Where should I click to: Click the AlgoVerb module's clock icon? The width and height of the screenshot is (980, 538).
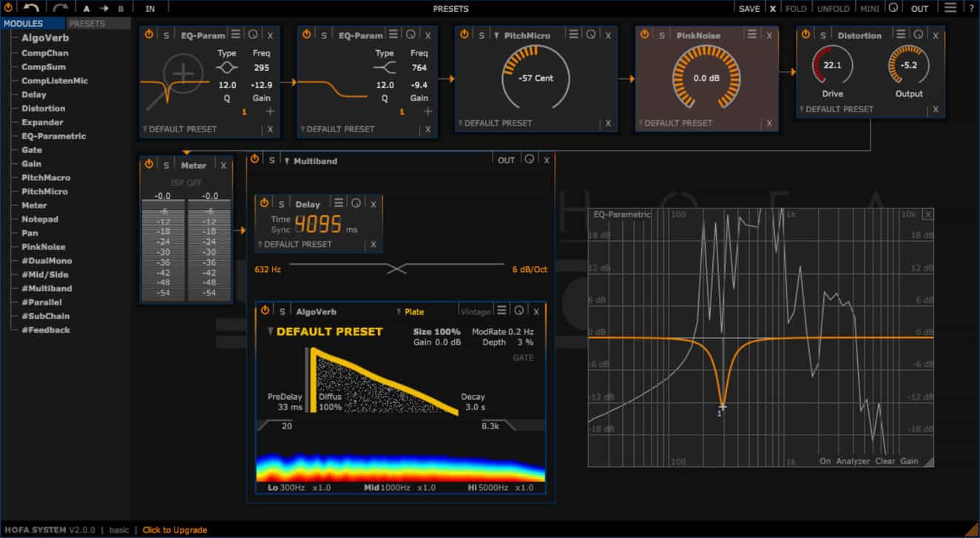coord(519,310)
